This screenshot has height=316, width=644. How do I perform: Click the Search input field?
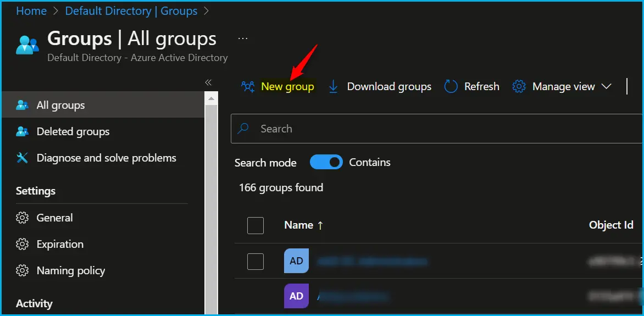(x=436, y=129)
